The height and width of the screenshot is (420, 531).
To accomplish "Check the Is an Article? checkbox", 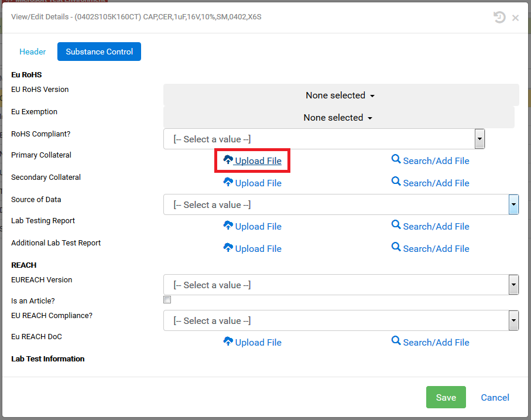I will tap(167, 299).
